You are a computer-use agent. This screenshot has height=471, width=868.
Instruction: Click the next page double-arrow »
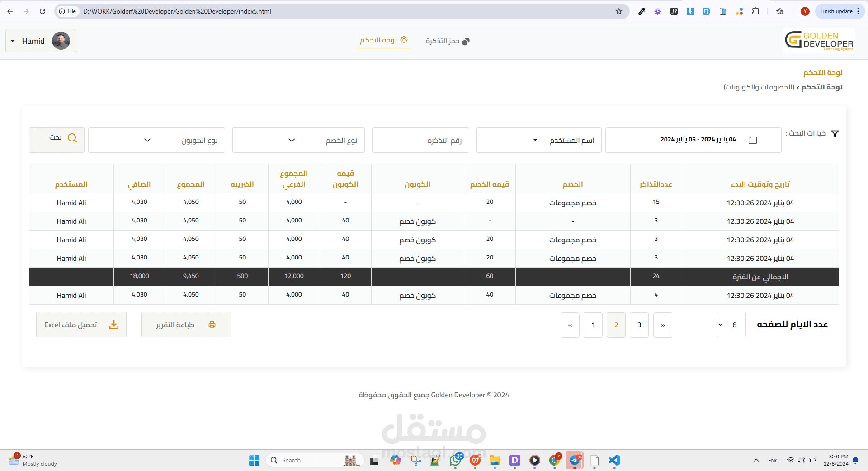pos(663,325)
